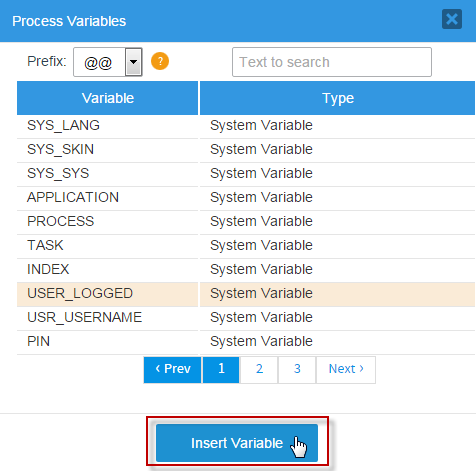This screenshot has height=471, width=476.
Task: Close the Process Variables dialog
Action: click(452, 19)
